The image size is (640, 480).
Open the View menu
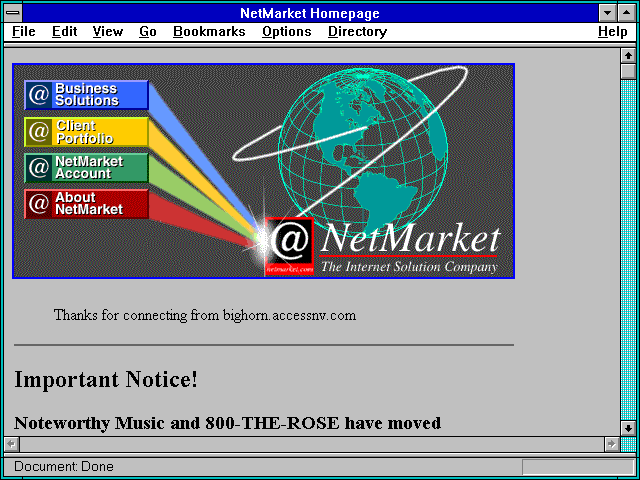(x=107, y=32)
